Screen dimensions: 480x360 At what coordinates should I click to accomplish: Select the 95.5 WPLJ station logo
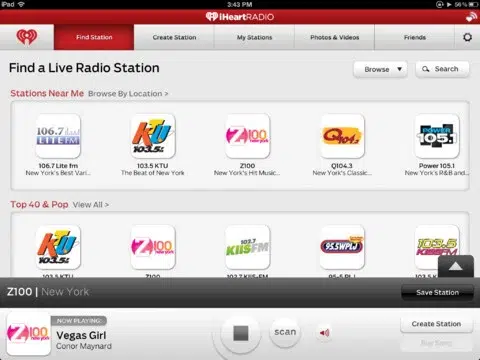pyautogui.click(x=342, y=247)
